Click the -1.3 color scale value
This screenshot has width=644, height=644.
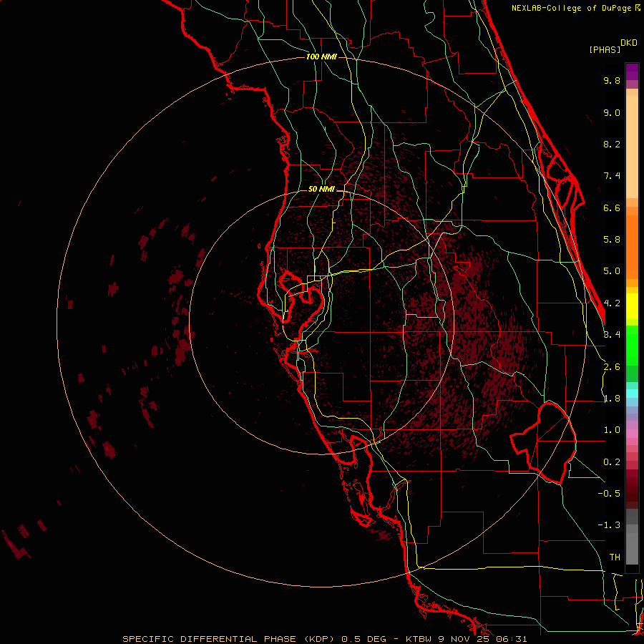[x=609, y=525]
